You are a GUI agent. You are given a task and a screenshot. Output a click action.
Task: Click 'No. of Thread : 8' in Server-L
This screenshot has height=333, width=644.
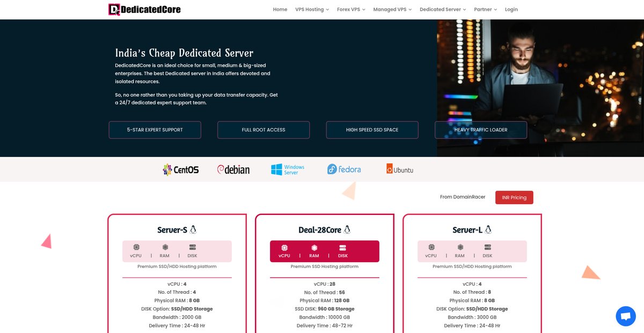(472, 292)
